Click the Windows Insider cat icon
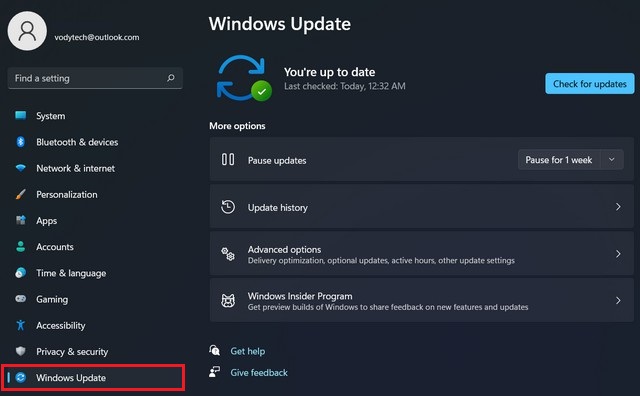The image size is (640, 396). 228,301
